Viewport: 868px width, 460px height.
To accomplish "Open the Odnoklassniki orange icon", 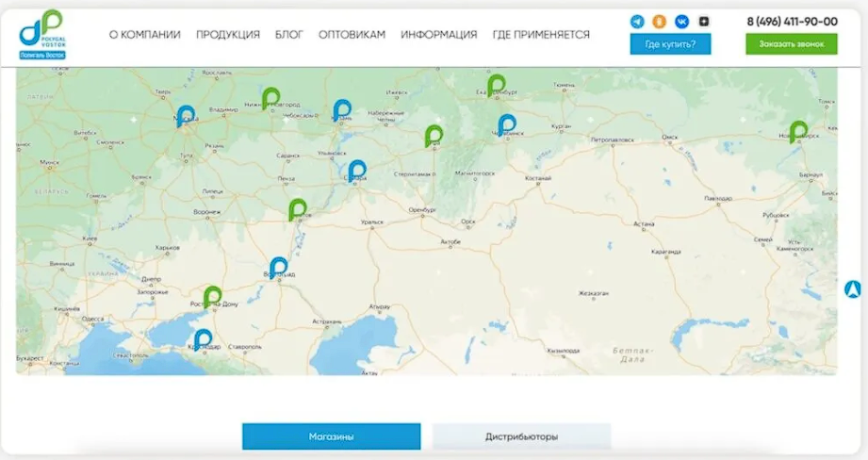I will tap(660, 21).
